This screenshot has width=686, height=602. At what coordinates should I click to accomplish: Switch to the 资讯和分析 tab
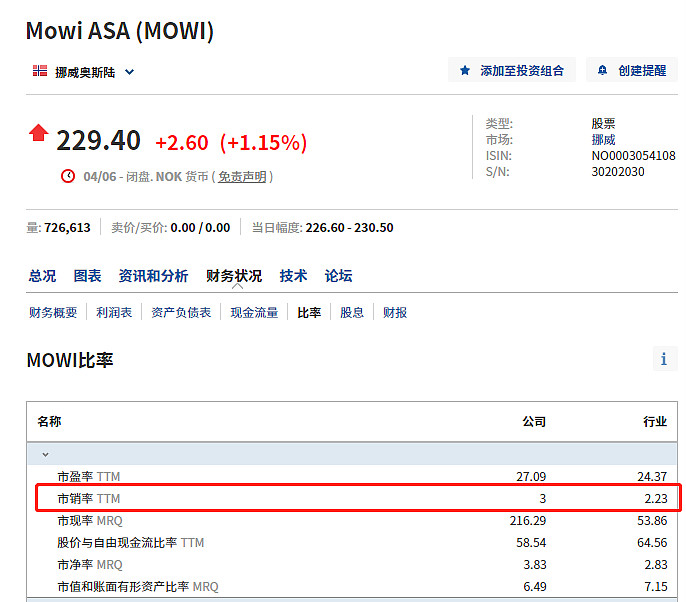(x=154, y=276)
